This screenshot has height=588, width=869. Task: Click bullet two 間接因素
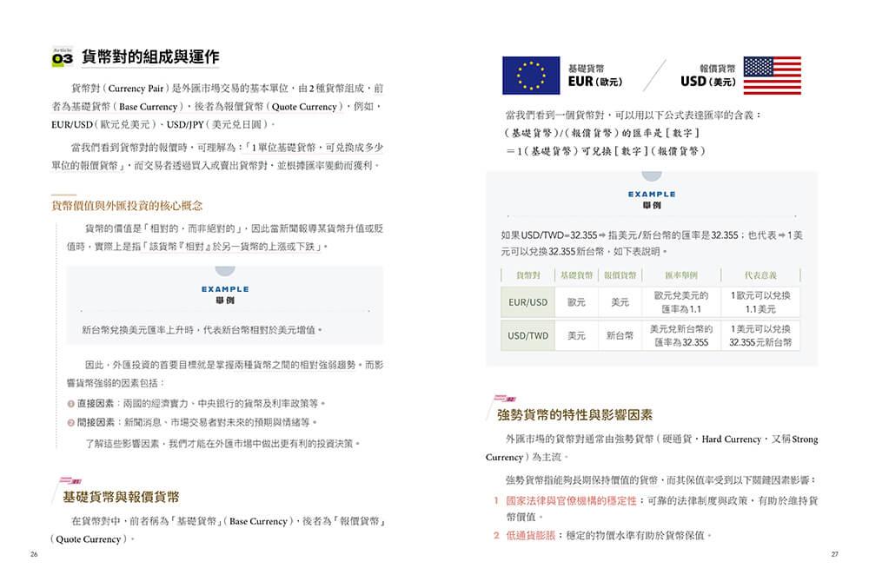pyautogui.click(x=192, y=422)
